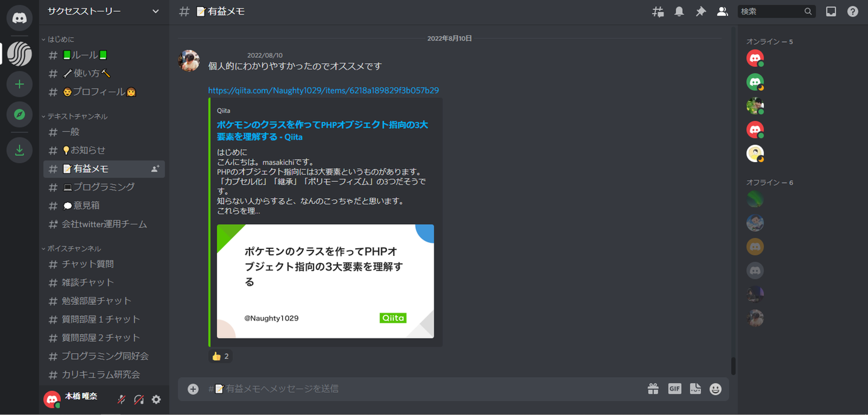Image resolution: width=868 pixels, height=415 pixels.
Task: Click the first online member red Discord avatar
Action: [x=755, y=58]
